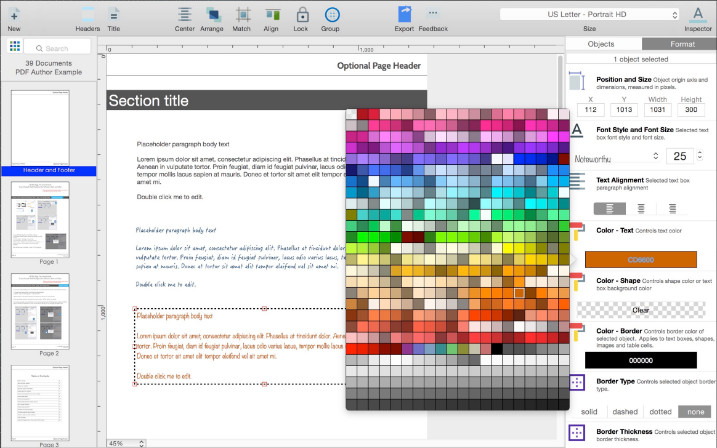Click the Center alignment tool
This screenshot has height=448, width=717.
click(185, 15)
